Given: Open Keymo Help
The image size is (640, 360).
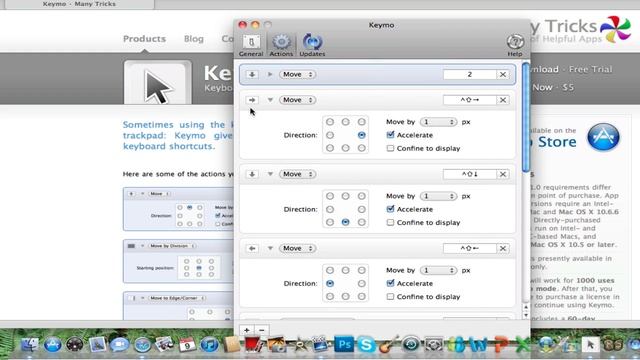Looking at the screenshot, I should (x=515, y=45).
